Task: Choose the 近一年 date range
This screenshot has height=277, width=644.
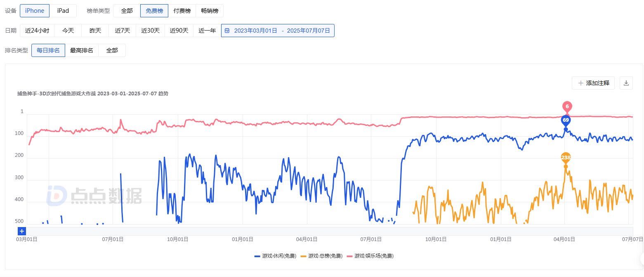Action: (x=207, y=31)
